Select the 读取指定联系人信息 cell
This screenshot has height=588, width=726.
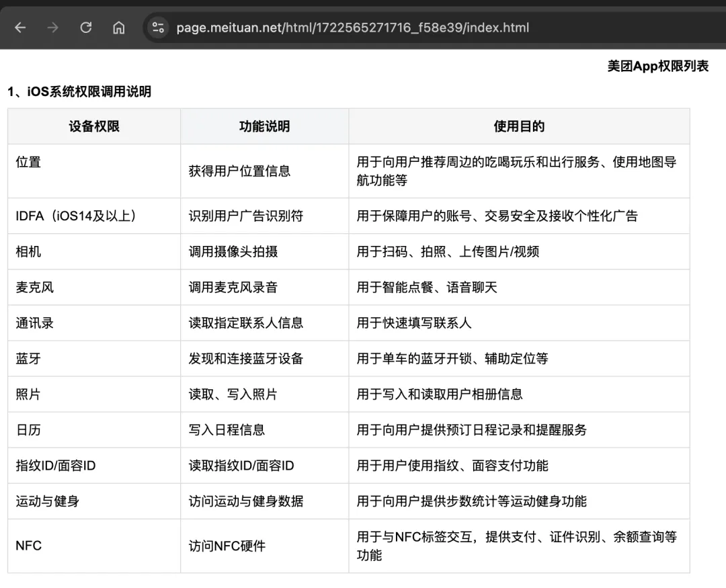(264, 323)
